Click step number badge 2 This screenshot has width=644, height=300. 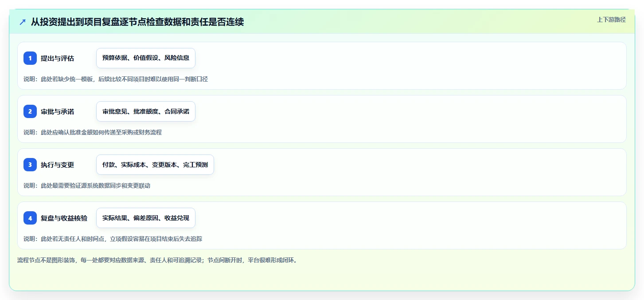click(x=30, y=111)
